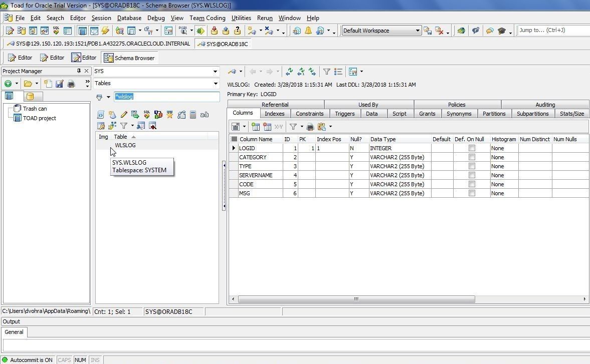Click the save workspace icon
Image resolution: width=590 pixels, height=364 pixels.
tap(428, 31)
